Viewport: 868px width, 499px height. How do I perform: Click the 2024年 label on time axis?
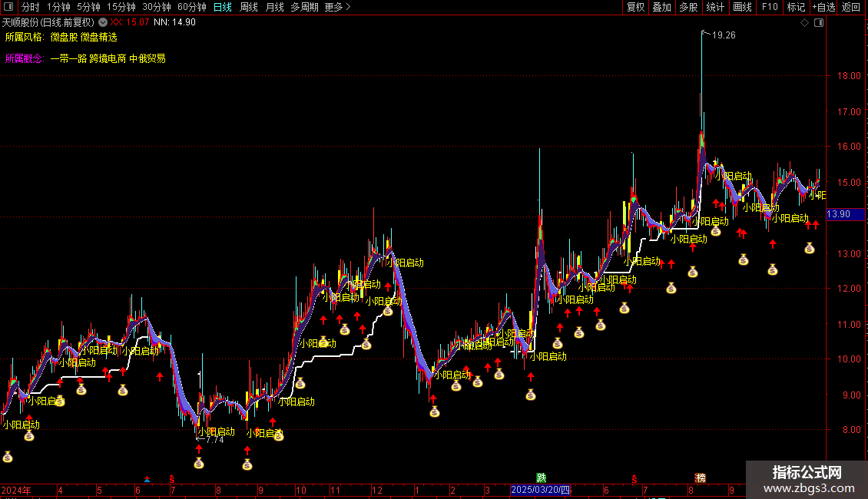tap(16, 490)
